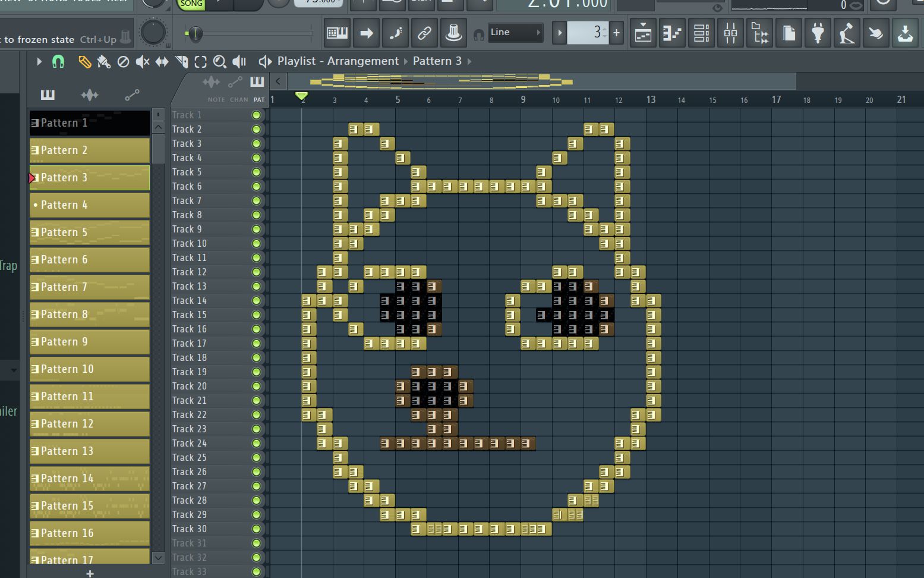Open the Mixer view icon
Viewport: 924px width, 578px height.
pos(730,33)
